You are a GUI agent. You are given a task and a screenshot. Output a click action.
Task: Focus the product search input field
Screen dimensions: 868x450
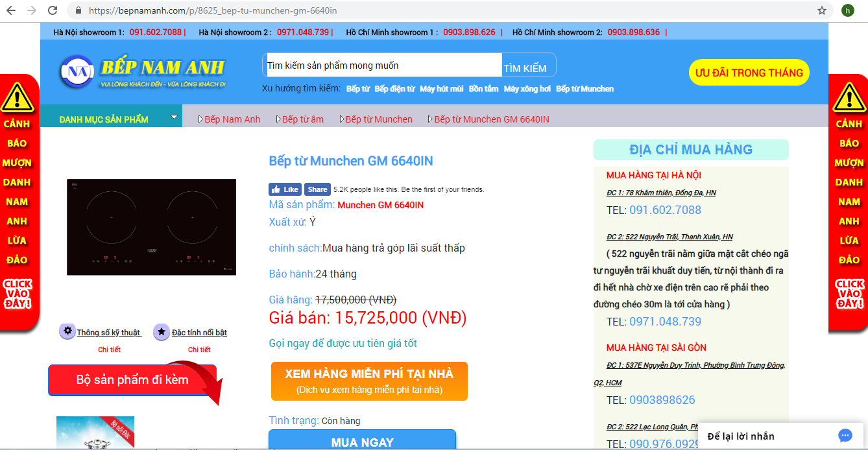tap(383, 65)
